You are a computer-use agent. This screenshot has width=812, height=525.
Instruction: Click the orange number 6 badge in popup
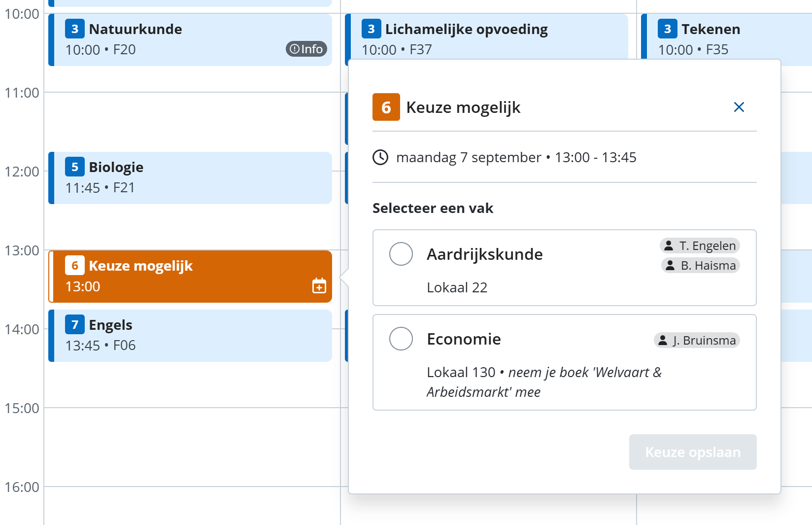[386, 107]
